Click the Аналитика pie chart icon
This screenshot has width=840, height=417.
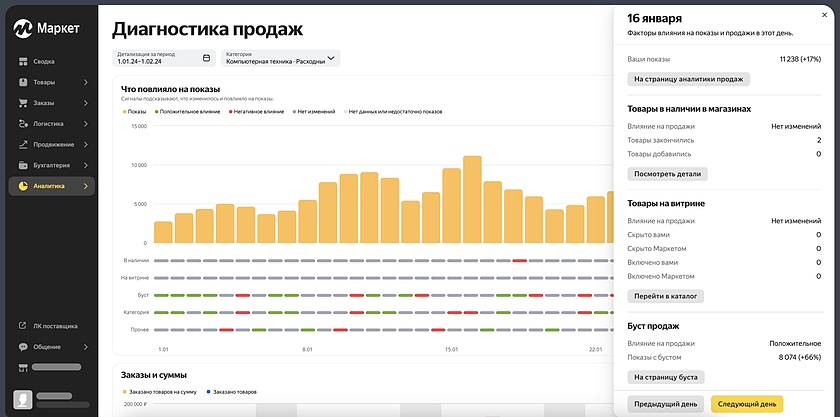pyautogui.click(x=22, y=186)
